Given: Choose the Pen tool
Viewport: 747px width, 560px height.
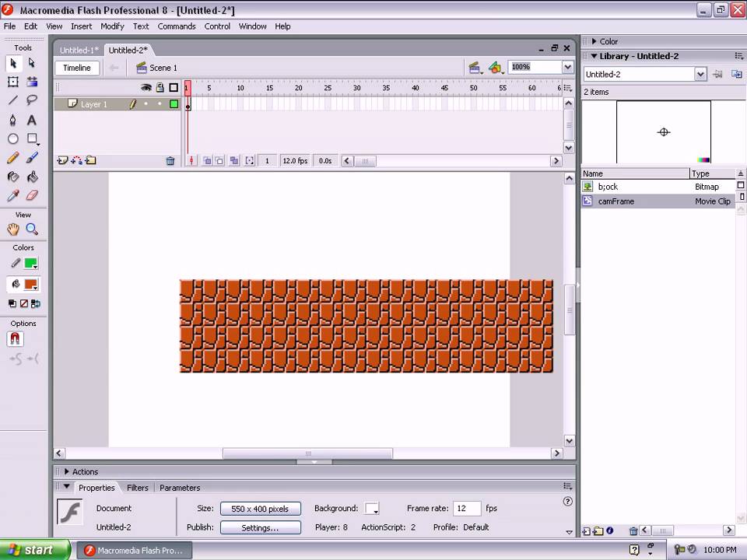Looking at the screenshot, I should pyautogui.click(x=13, y=120).
